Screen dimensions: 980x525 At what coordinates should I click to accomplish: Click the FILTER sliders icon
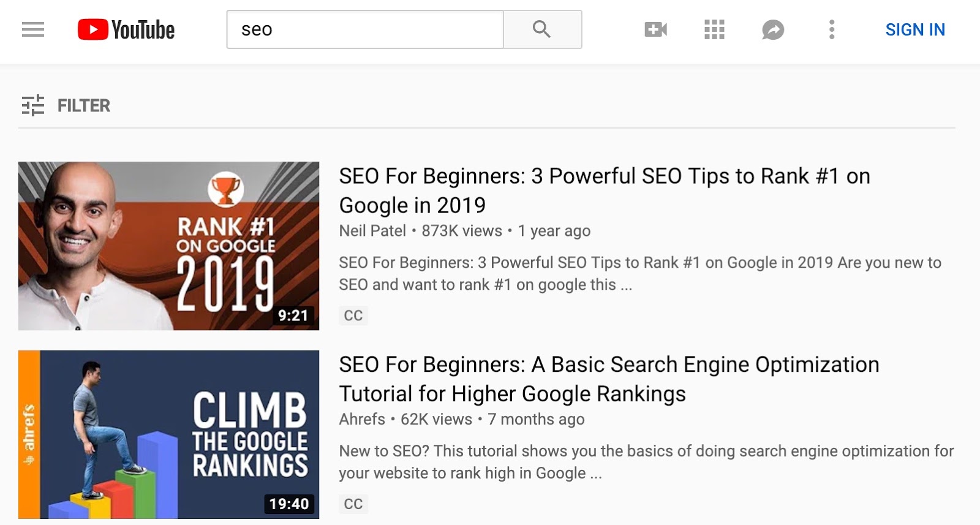[x=34, y=105]
